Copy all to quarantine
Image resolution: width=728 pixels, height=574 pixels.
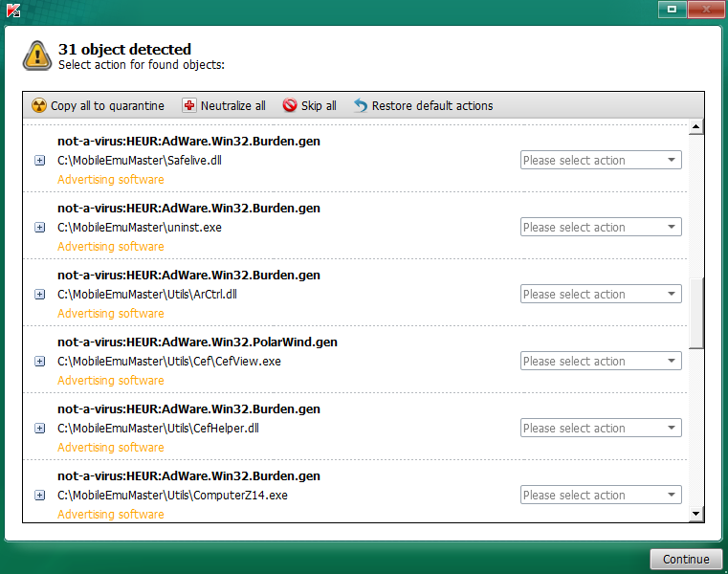tap(98, 106)
